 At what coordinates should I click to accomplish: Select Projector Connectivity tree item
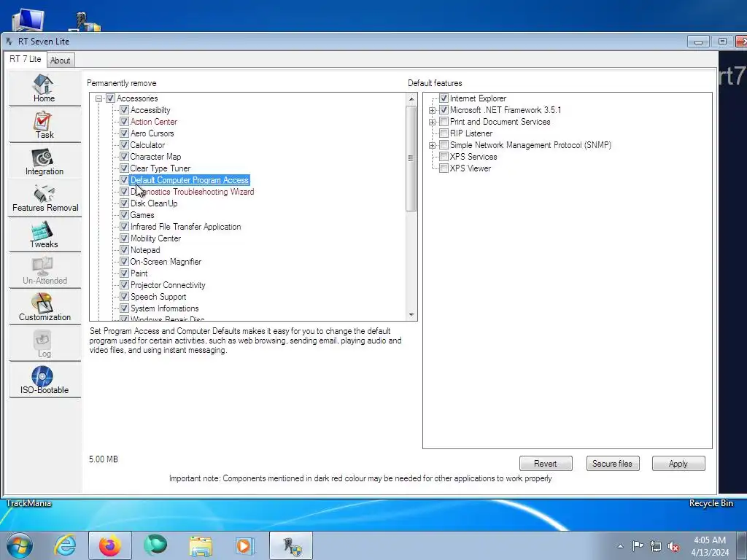[168, 285]
